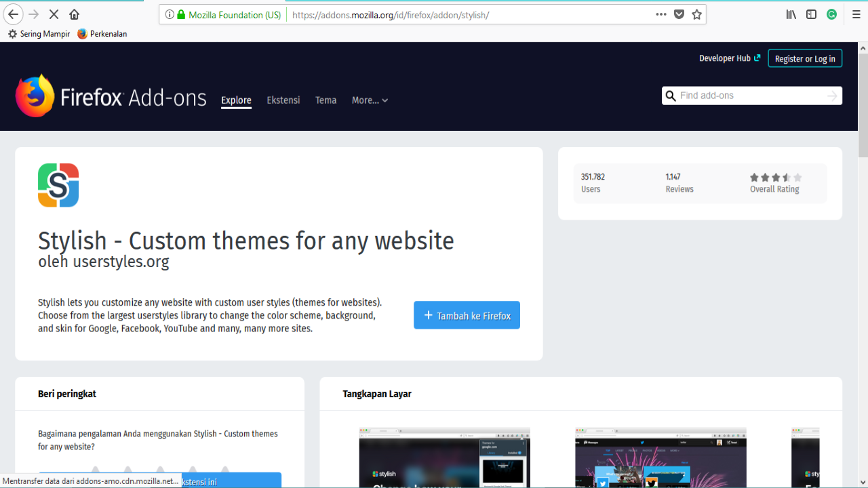The width and height of the screenshot is (868, 488).
Task: Select the Explore tab
Action: [236, 100]
